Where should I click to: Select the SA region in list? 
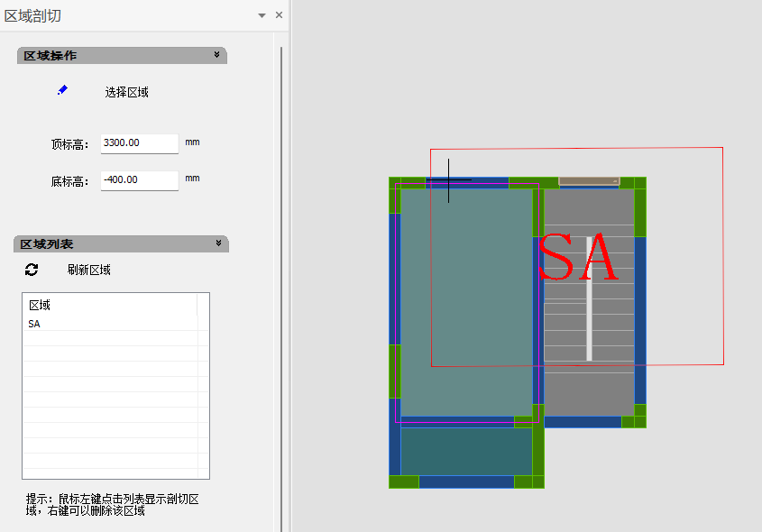point(34,324)
